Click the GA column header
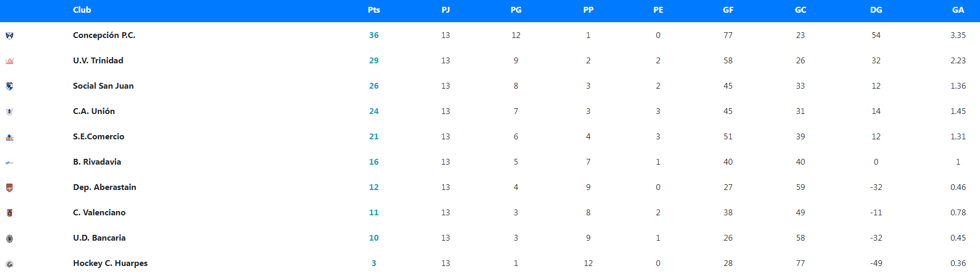 [958, 10]
